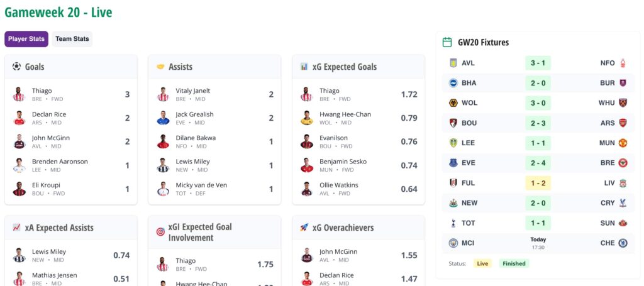Viewport: 644px width, 286px height.
Task: Open the AVL 3 - 1 NFO score
Action: (538, 63)
